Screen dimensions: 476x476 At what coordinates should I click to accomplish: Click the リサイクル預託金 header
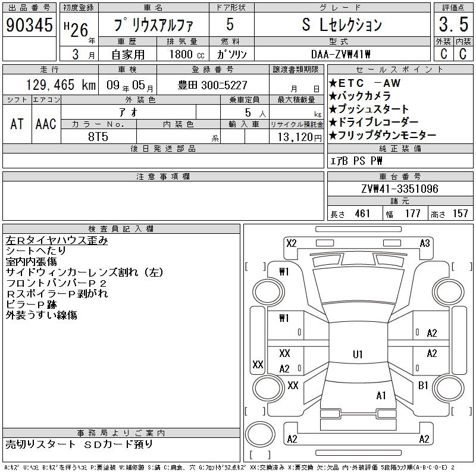[x=296, y=124]
